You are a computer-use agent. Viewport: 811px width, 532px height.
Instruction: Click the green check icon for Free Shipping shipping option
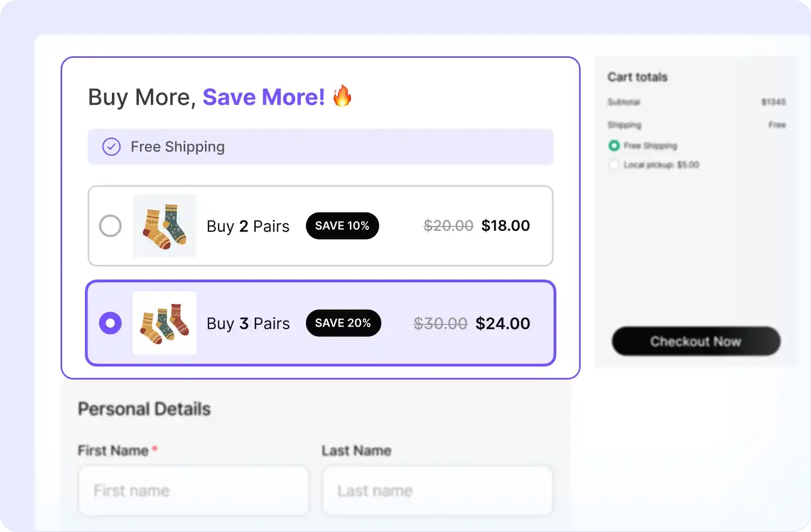point(614,145)
